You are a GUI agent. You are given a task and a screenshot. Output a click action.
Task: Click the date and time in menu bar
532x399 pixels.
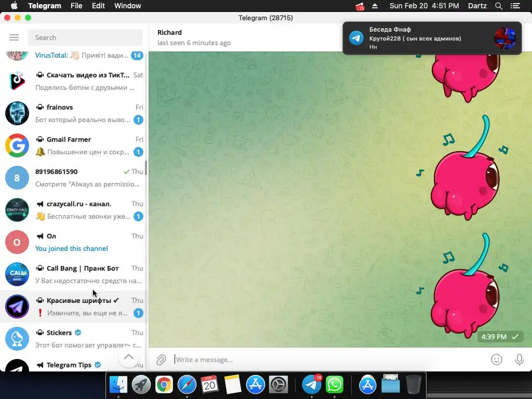424,6
